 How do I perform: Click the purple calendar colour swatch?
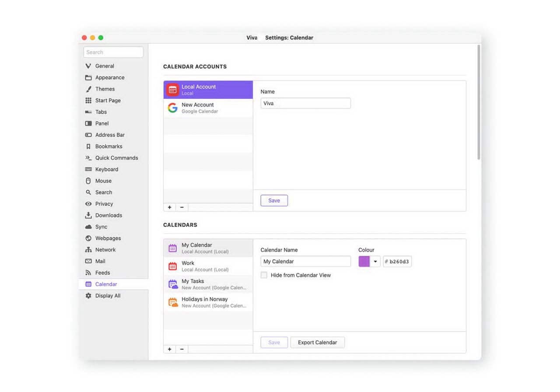[x=364, y=262]
